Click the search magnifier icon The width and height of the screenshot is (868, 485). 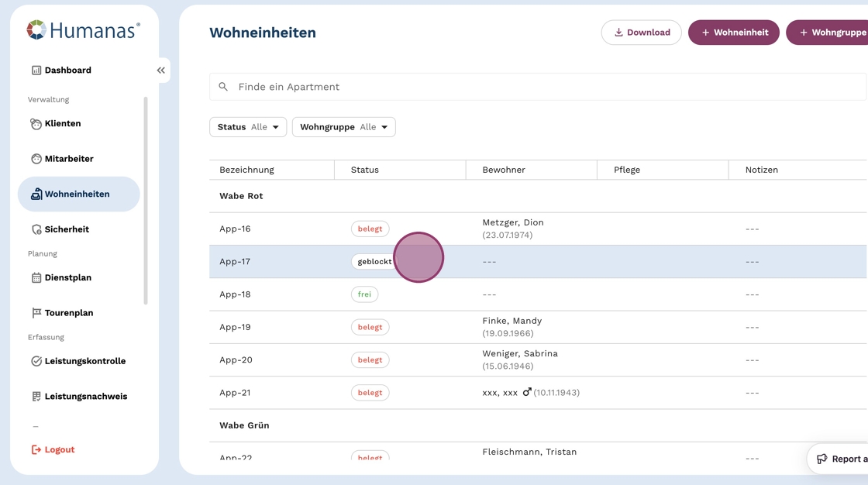(x=223, y=87)
